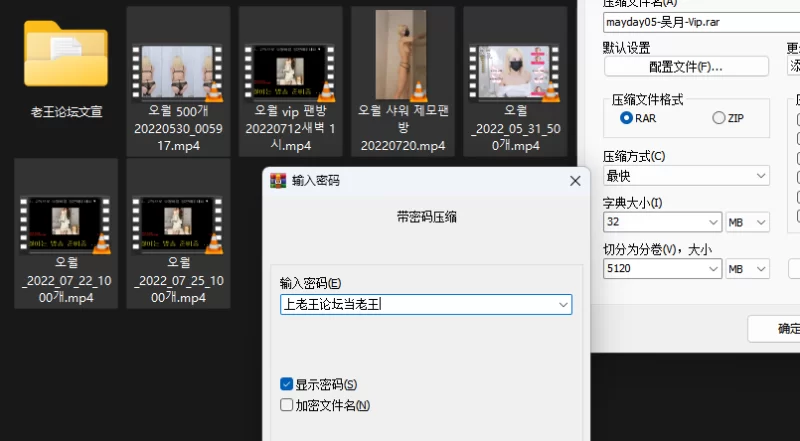Open 字典大小 dropdown showing 32
This screenshot has height=441, width=800.
point(662,222)
